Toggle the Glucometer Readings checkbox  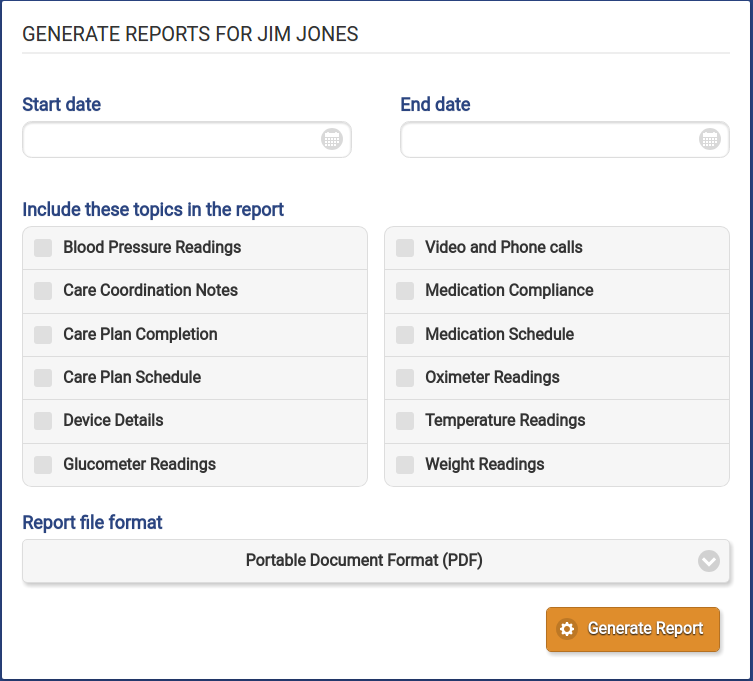(43, 465)
